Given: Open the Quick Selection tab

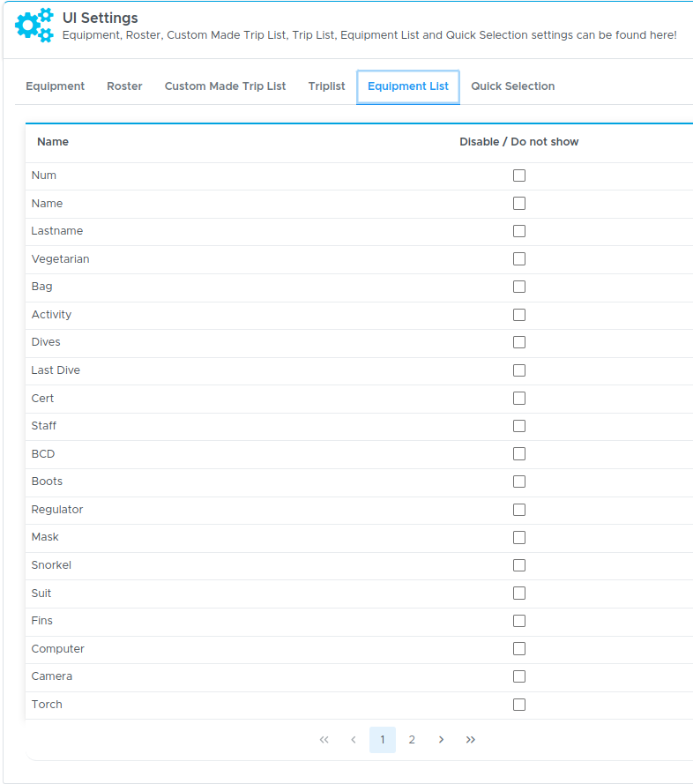Looking at the screenshot, I should [512, 86].
